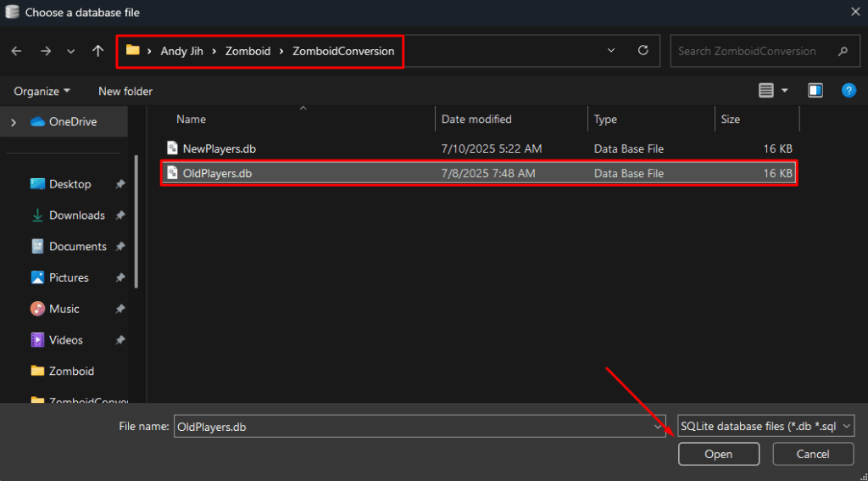Click the Back navigation arrow

point(17,51)
